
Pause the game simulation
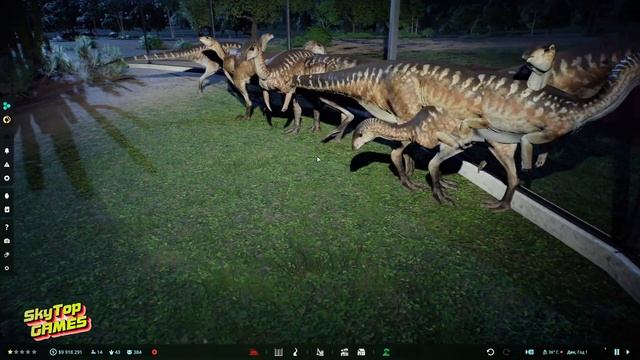point(616,352)
